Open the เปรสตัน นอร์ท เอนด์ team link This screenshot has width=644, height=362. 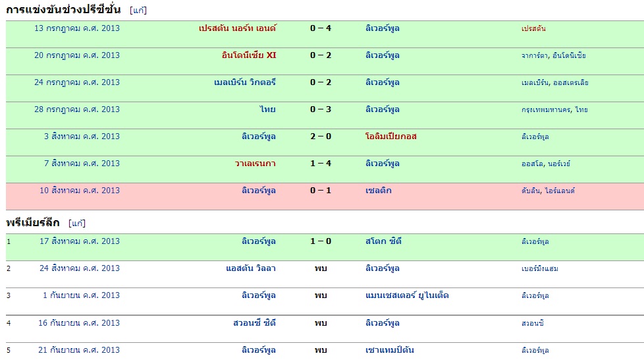click(x=237, y=28)
